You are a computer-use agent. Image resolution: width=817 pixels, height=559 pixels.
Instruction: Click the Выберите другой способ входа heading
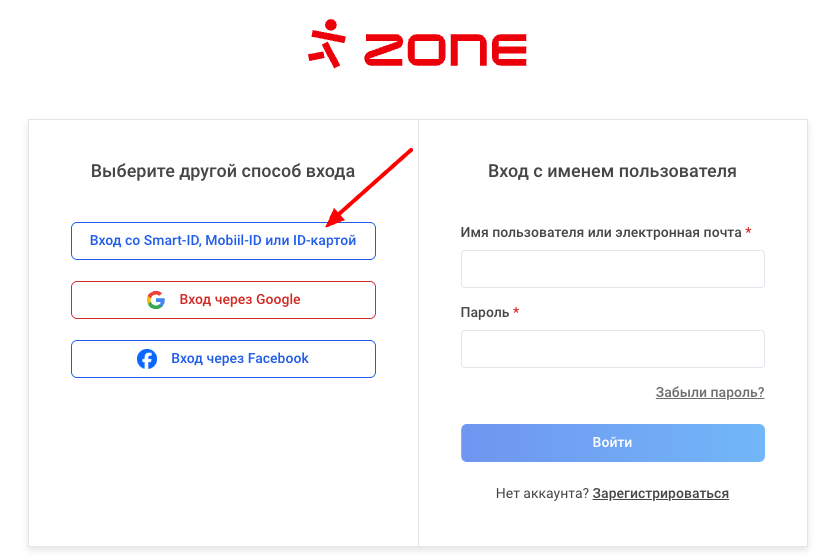(223, 171)
